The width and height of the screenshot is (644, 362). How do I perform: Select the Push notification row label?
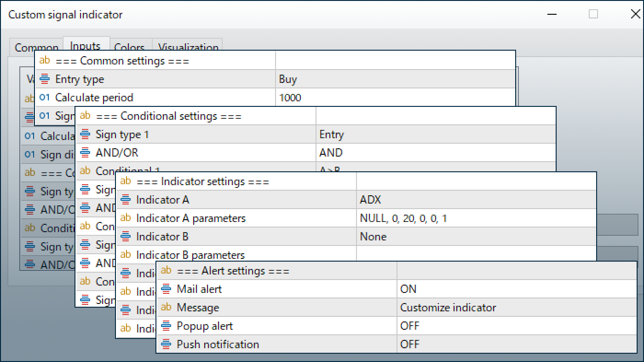(218, 344)
